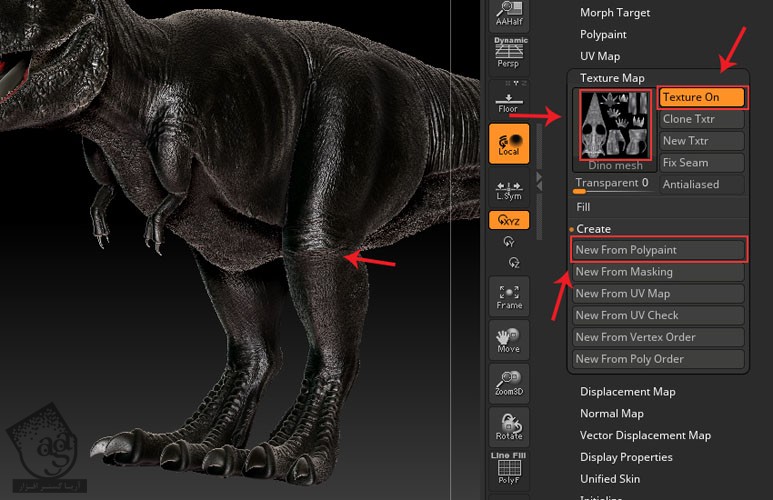Viewport: 773px width, 500px height.
Task: Open the UV Map subpalette
Action: (x=600, y=56)
